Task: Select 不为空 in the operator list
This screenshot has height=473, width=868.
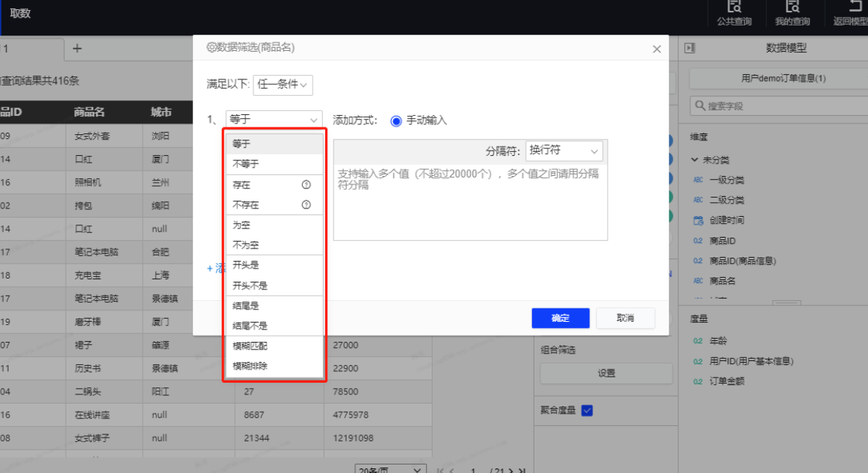Action: point(246,245)
